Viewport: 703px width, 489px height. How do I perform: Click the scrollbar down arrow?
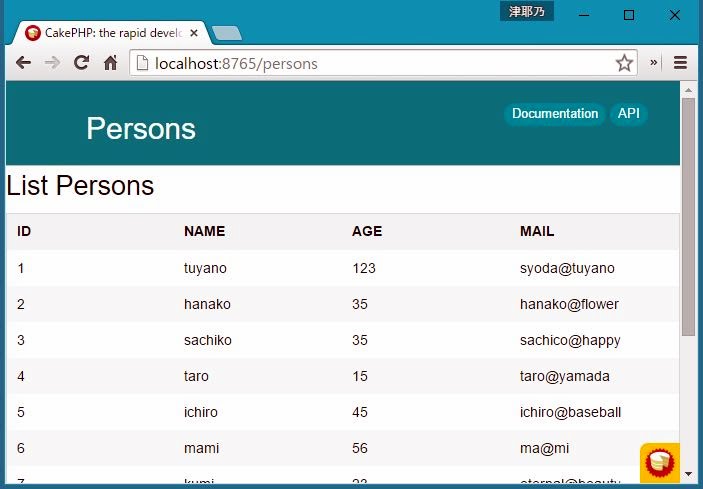(688, 473)
